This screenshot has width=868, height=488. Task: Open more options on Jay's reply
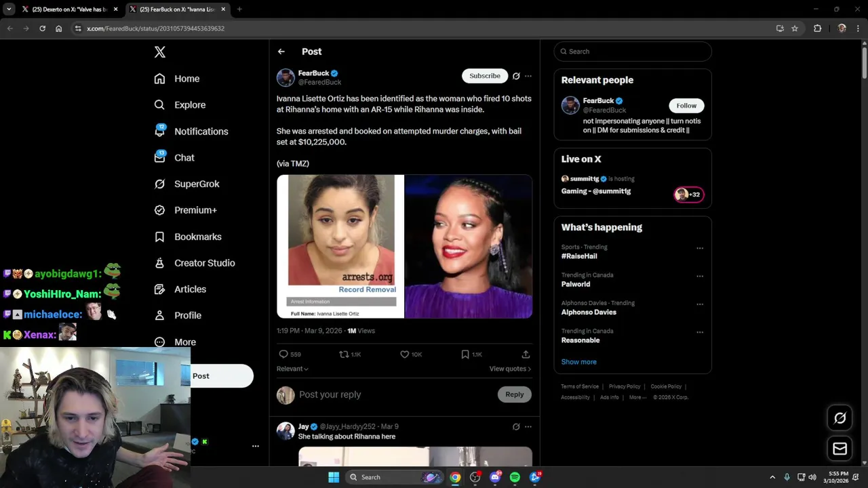tap(528, 427)
